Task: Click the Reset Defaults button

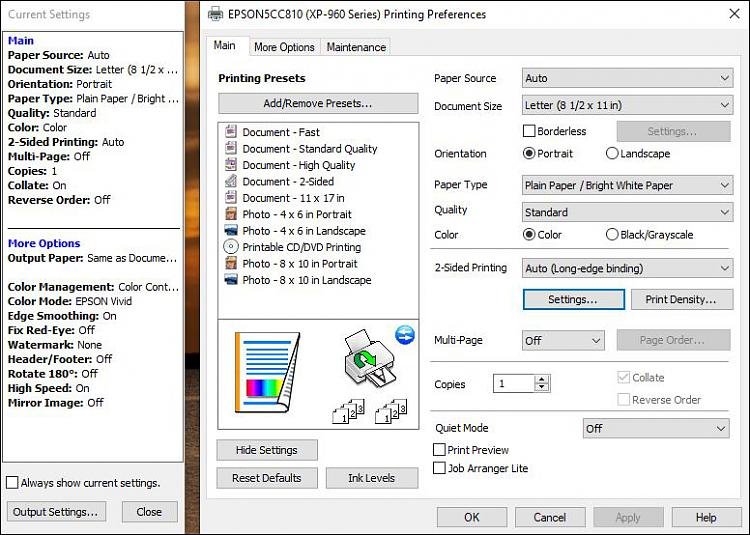Action: pyautogui.click(x=267, y=478)
